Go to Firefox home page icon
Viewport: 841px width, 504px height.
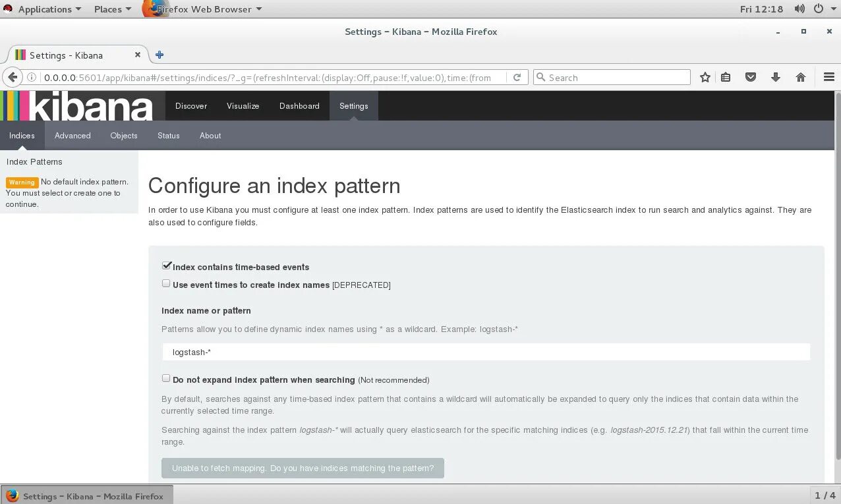(x=801, y=77)
